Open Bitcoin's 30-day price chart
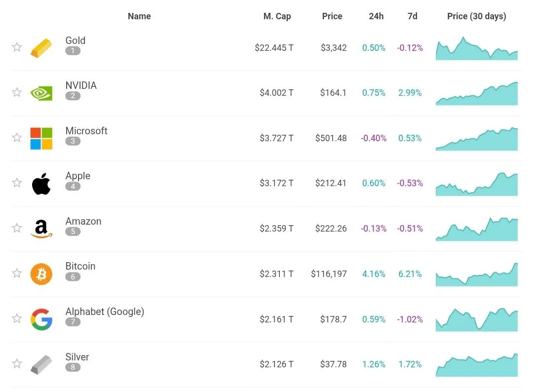Viewport: 533px width, 392px height. coord(477,275)
